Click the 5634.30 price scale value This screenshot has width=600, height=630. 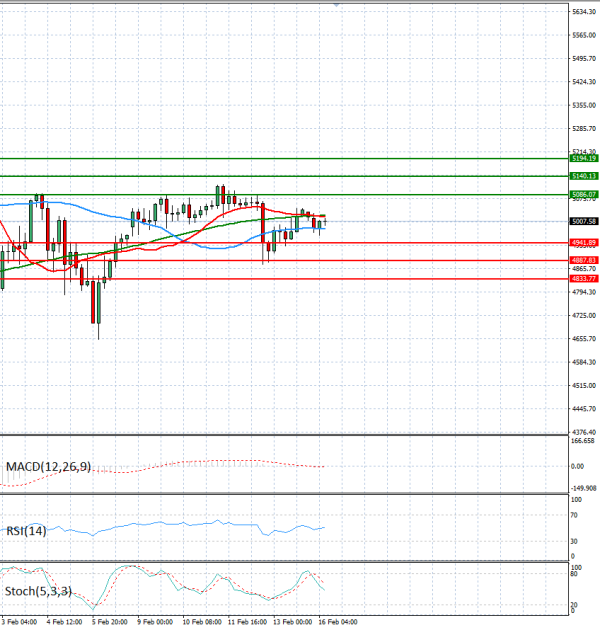click(x=583, y=12)
